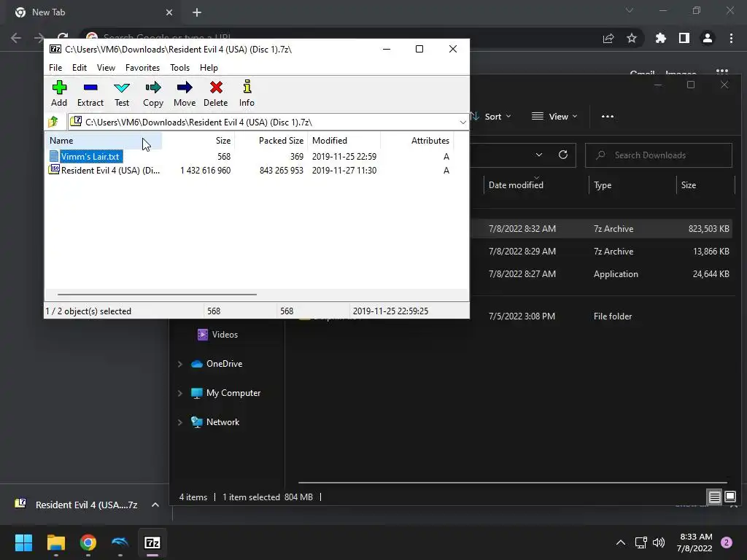Open Chrome three-dot menu
747x560 pixels.
[x=731, y=38]
